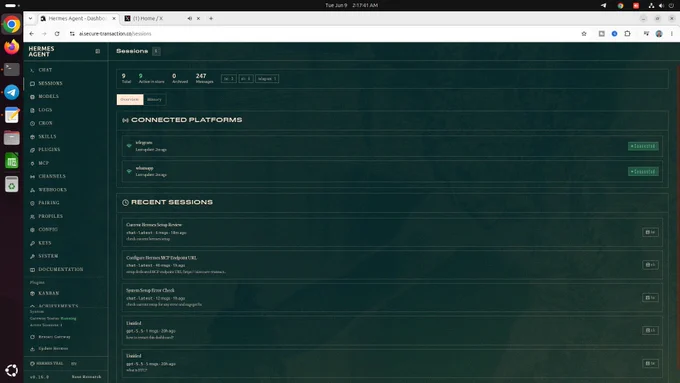680x383 pixels.
Task: Click whatsapp's Connected status badge
Action: (643, 171)
